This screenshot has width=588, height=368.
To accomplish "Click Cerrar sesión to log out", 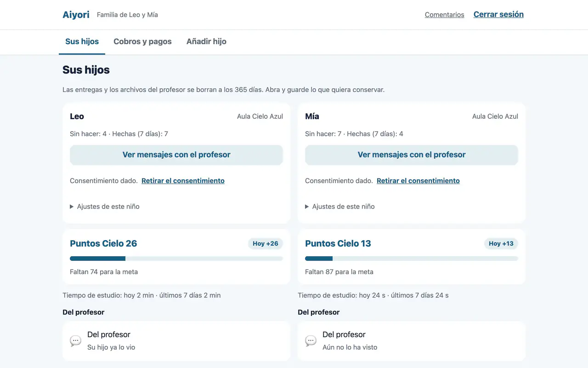I will click(x=498, y=14).
